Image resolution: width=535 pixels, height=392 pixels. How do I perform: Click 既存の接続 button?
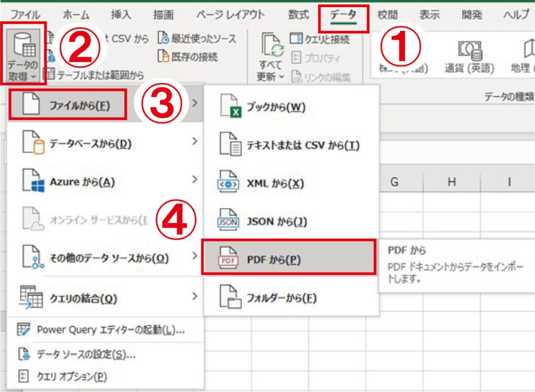point(188,56)
